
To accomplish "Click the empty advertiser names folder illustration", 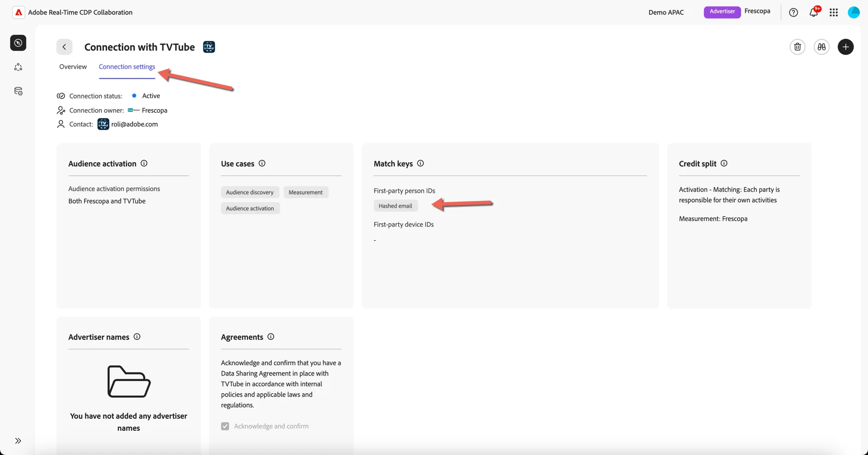I will pyautogui.click(x=129, y=382).
